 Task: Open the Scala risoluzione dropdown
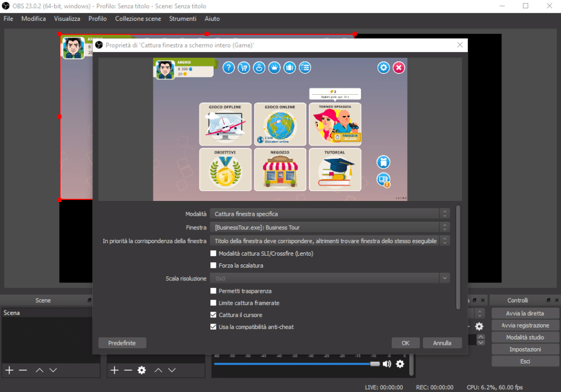point(330,278)
